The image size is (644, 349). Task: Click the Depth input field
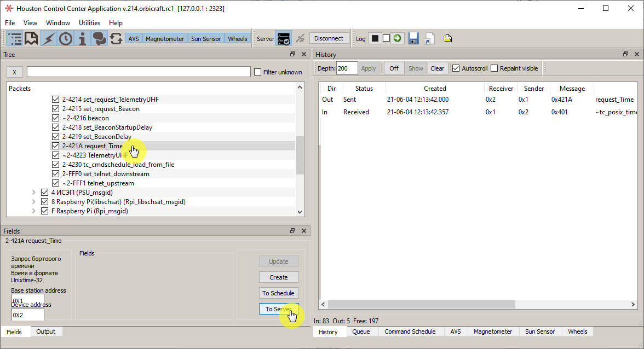click(347, 68)
